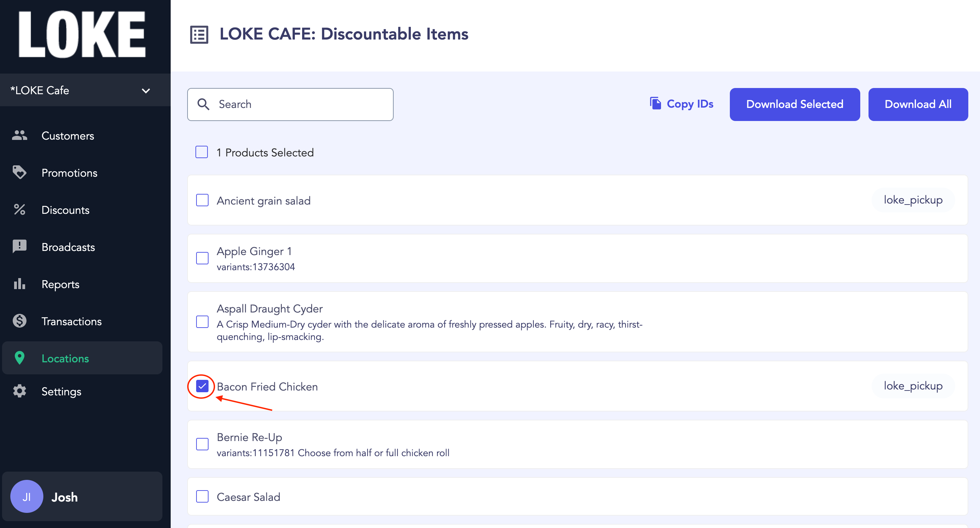Viewport: 980px width, 528px height.
Task: Click the Reports bar chart icon
Action: tap(19, 284)
